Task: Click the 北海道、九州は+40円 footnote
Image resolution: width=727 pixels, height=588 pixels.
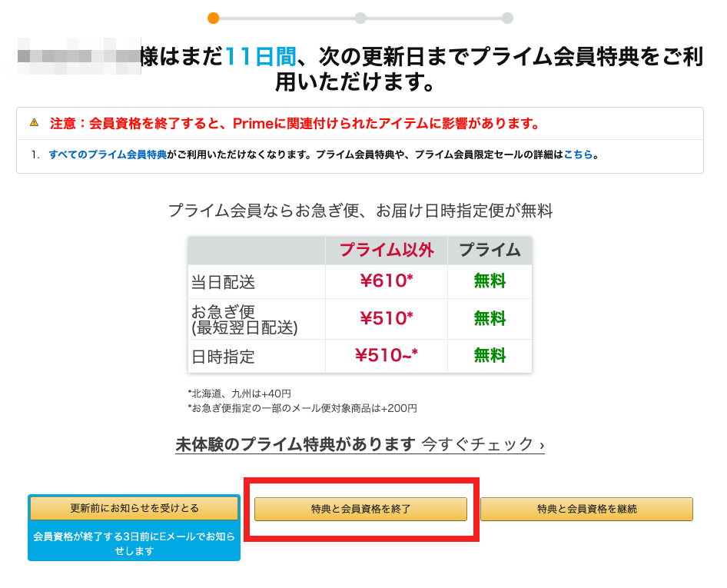Action: coord(239,394)
